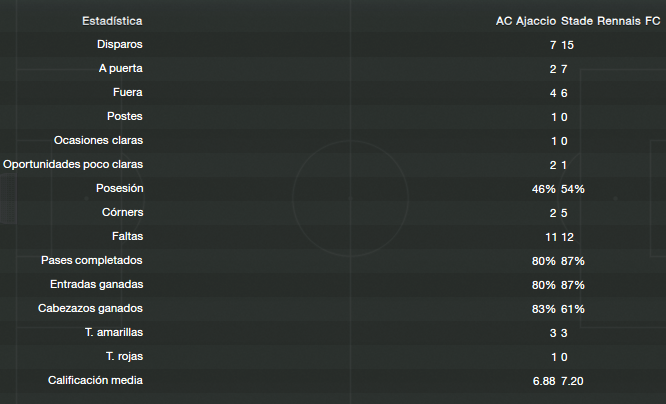Select the Entradas ganadas label

[x=97, y=284]
